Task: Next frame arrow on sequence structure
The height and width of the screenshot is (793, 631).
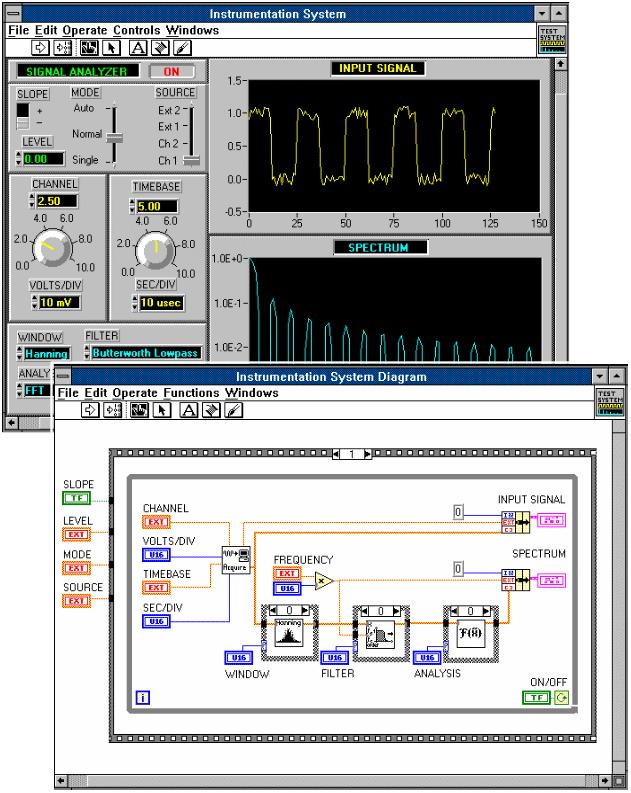Action: tap(368, 454)
